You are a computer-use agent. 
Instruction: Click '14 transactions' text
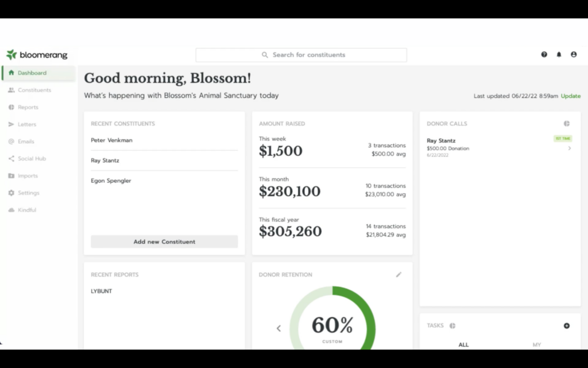(x=386, y=227)
